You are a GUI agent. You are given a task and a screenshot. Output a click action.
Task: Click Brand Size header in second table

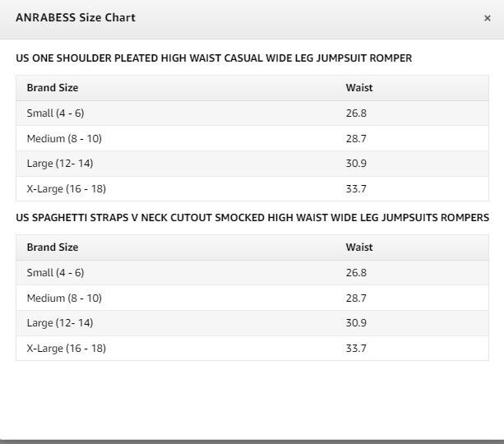pos(53,247)
